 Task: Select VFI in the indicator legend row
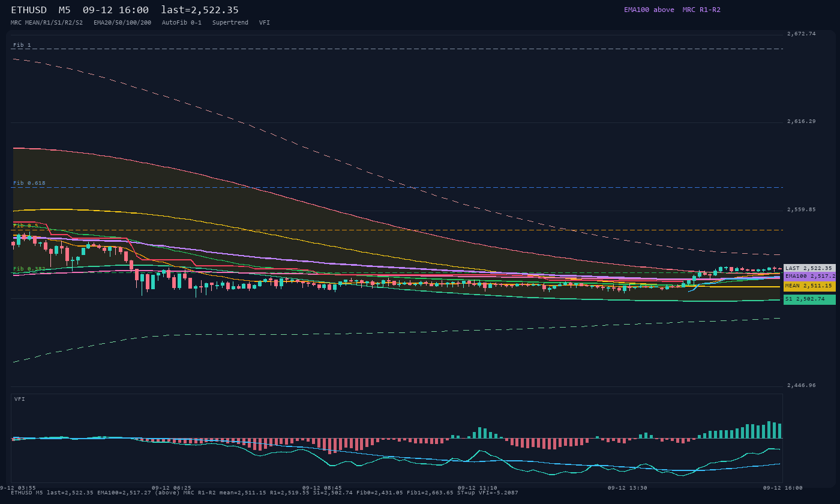(265, 22)
